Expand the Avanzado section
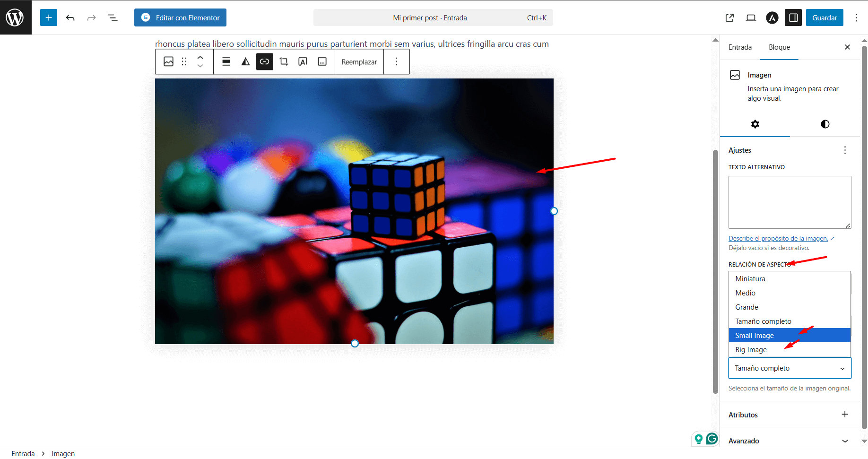Screen dimensions: 868x459 pyautogui.click(x=790, y=441)
